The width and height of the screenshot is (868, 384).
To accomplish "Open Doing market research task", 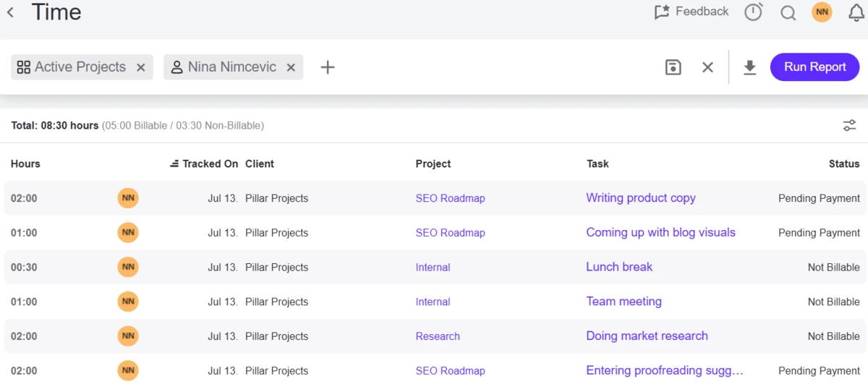I will coord(647,336).
